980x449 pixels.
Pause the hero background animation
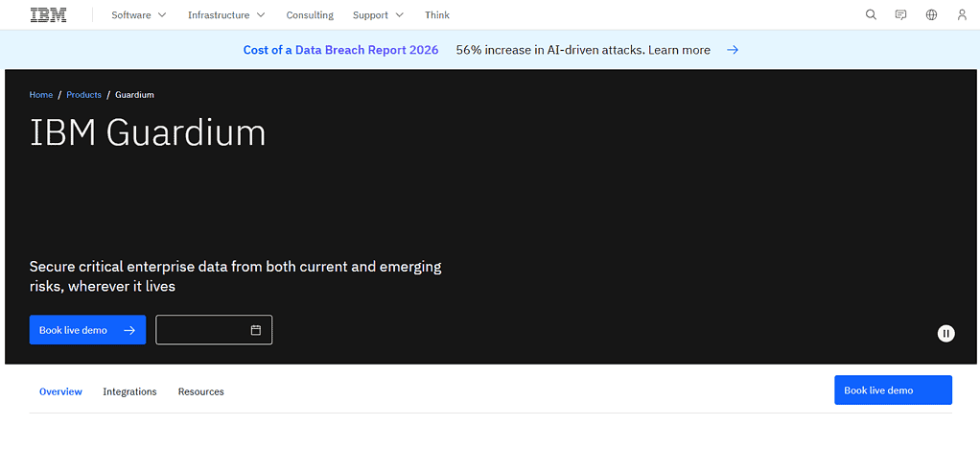pos(945,333)
